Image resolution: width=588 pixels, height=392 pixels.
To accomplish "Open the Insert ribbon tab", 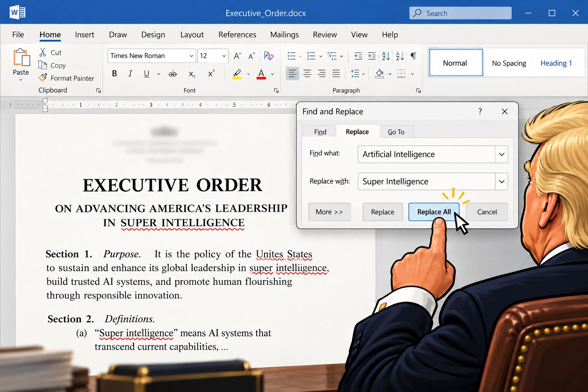I will click(x=85, y=34).
